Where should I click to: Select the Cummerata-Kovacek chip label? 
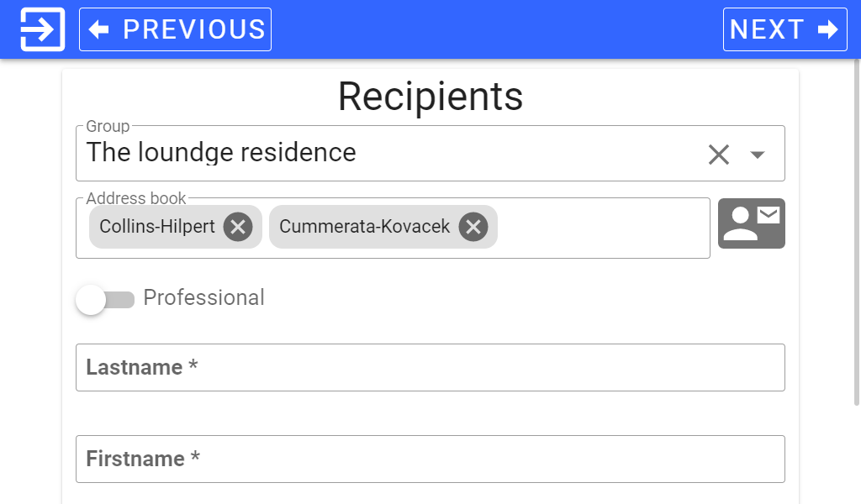365,227
